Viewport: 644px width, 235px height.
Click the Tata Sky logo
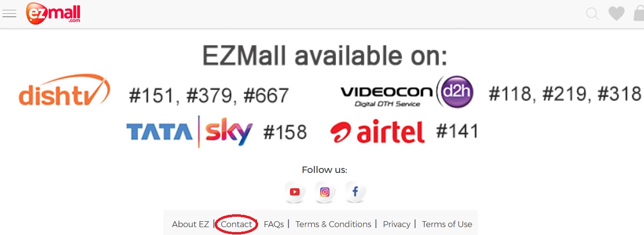189,131
